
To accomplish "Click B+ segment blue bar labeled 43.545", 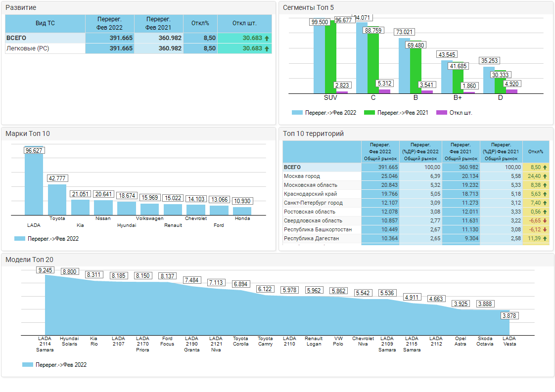I will click(x=447, y=77).
